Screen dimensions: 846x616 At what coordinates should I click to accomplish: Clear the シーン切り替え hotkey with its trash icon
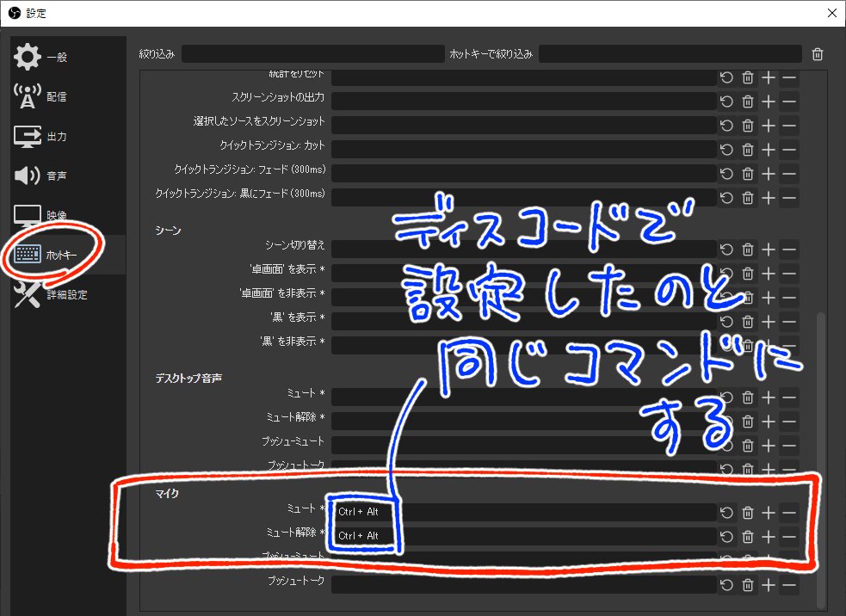point(747,249)
